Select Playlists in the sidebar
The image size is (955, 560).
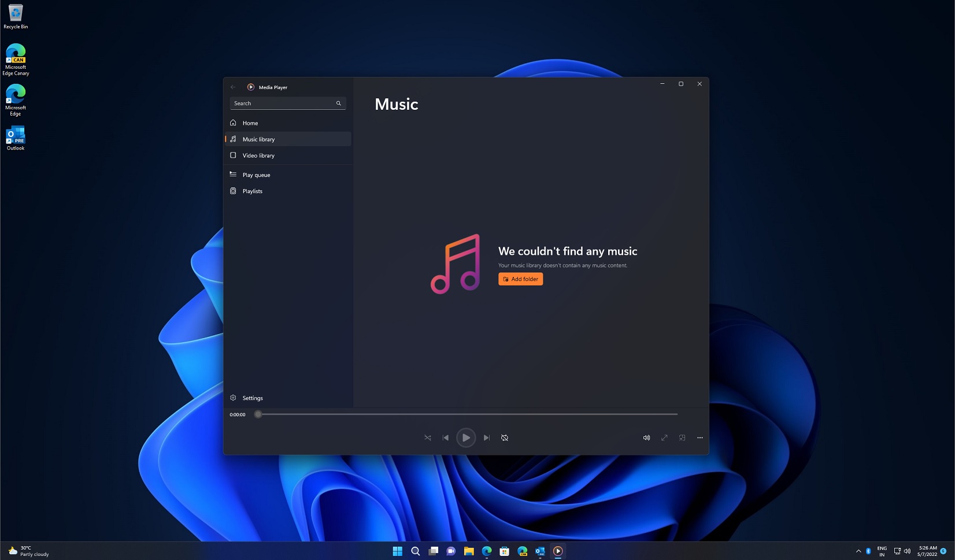252,191
